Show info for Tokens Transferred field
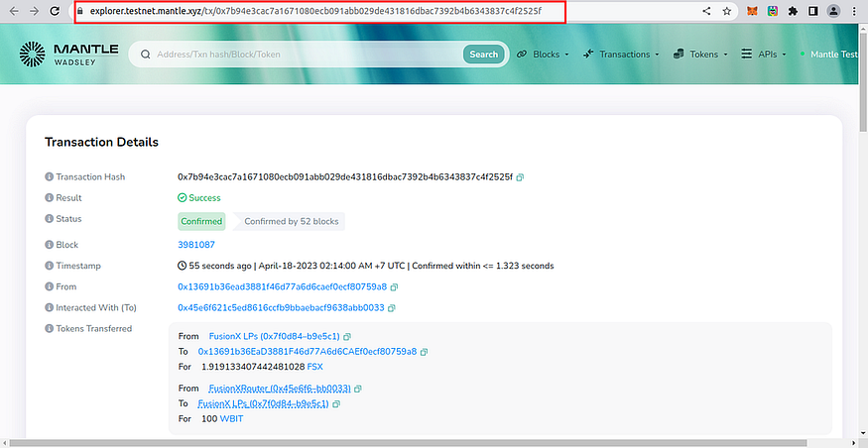The width and height of the screenshot is (868, 448). coord(49,328)
